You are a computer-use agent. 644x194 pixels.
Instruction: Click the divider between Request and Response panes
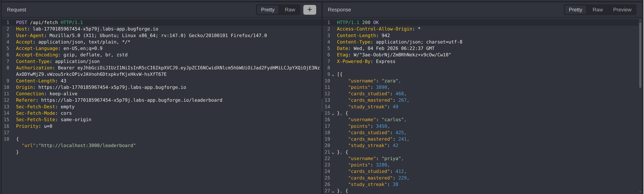pos(322,105)
